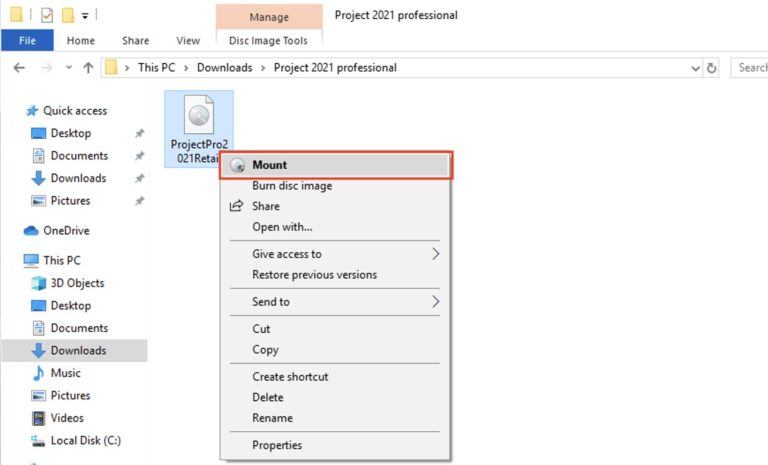Viewport: 768px width, 465px height.
Task: Click the pin icon next to Documents
Action: pyautogui.click(x=140, y=156)
